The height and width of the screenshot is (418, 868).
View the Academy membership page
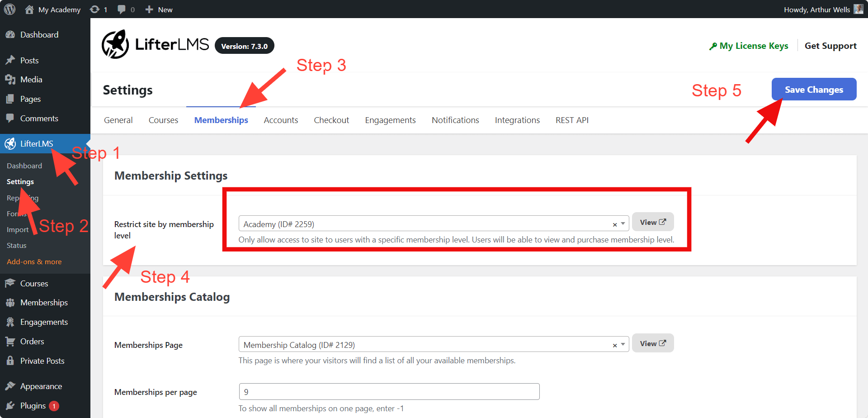click(653, 222)
